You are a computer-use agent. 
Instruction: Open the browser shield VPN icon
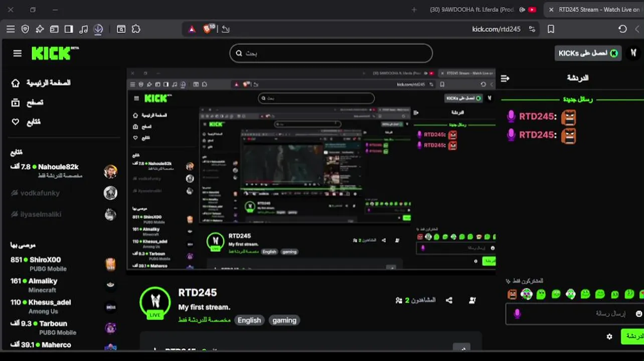click(x=25, y=29)
